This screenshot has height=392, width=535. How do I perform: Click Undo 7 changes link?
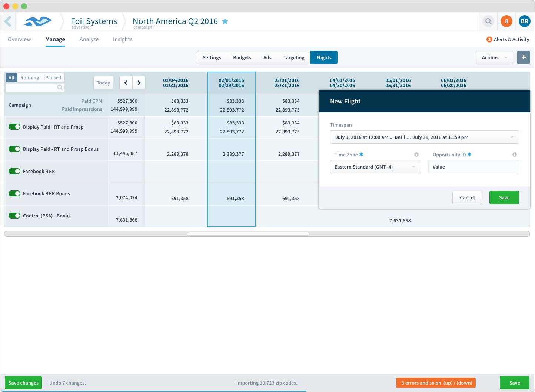[x=67, y=383]
